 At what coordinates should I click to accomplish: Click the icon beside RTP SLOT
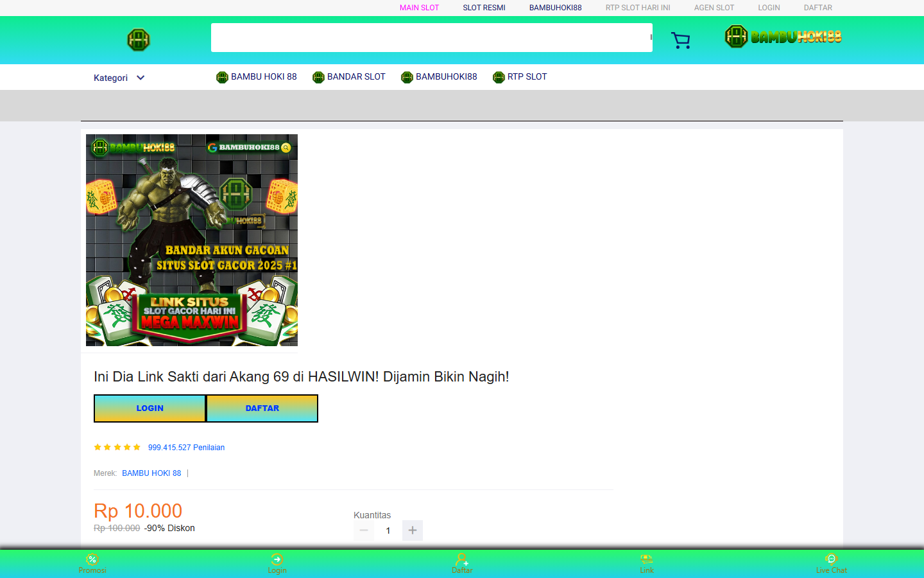pos(499,77)
